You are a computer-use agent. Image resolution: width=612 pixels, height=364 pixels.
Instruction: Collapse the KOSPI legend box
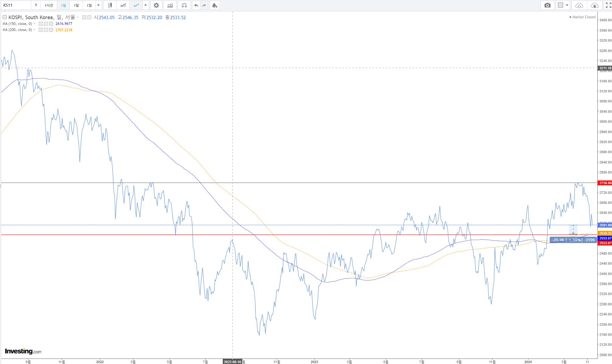click(5, 17)
